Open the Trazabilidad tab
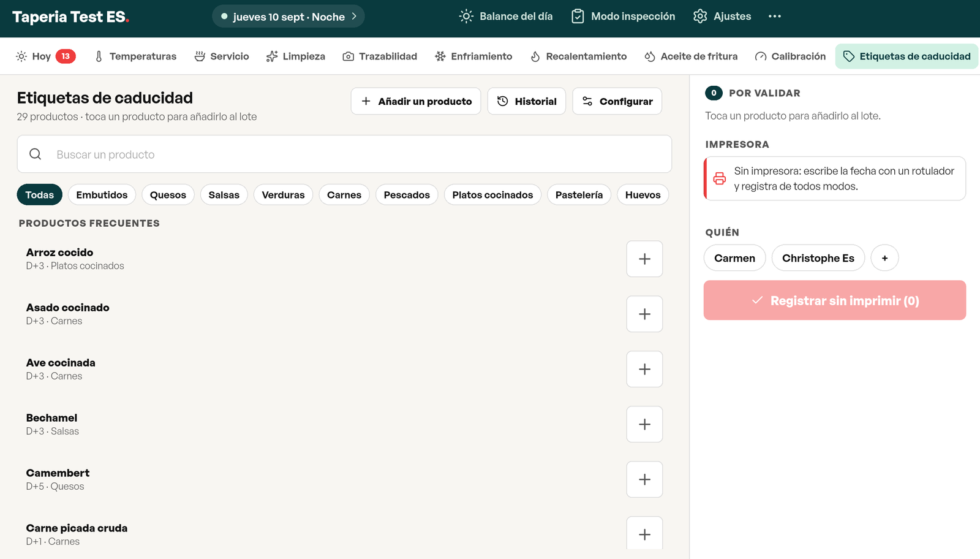The width and height of the screenshot is (980, 559). click(380, 56)
